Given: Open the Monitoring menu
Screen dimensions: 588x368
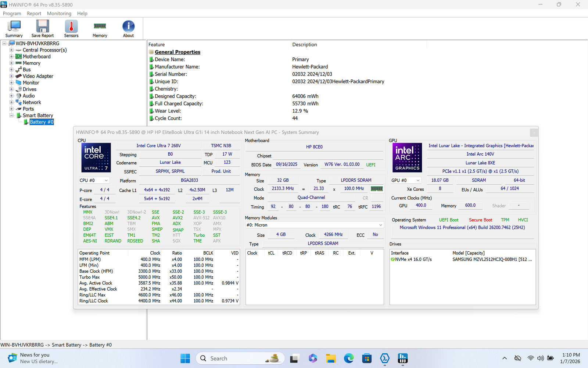Looking at the screenshot, I should (59, 14).
